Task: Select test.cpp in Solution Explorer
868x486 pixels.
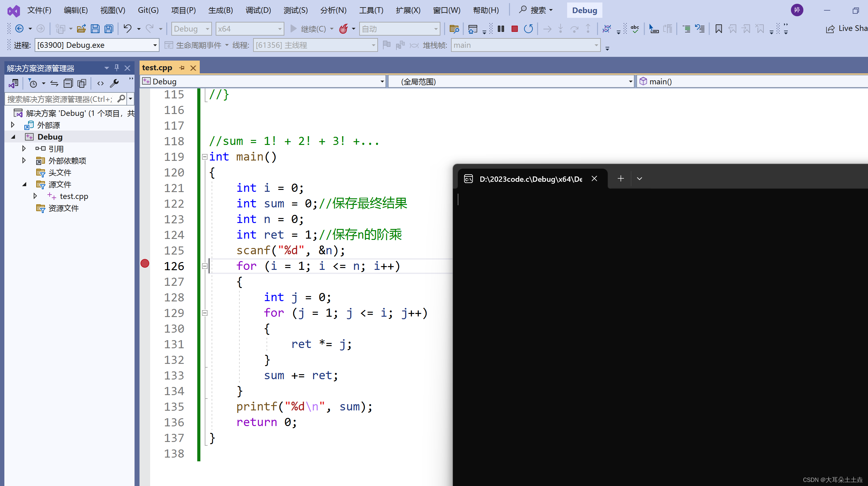Action: [x=74, y=196]
